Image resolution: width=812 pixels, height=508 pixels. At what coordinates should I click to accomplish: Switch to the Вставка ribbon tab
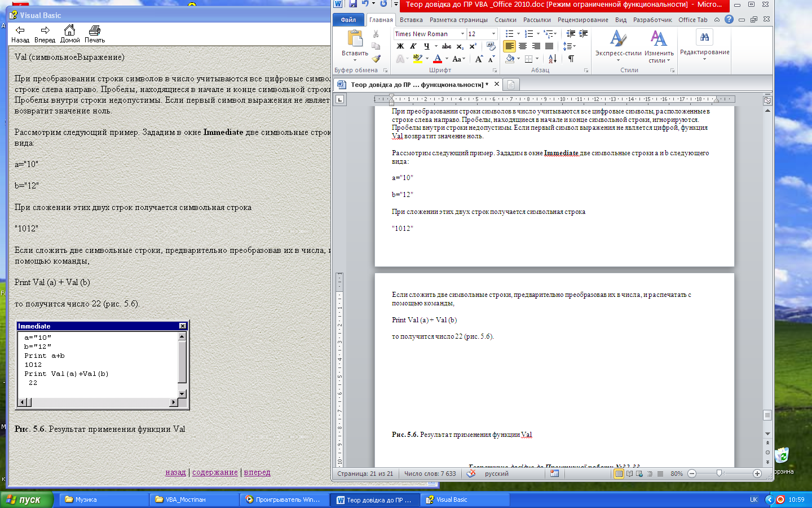(x=411, y=20)
